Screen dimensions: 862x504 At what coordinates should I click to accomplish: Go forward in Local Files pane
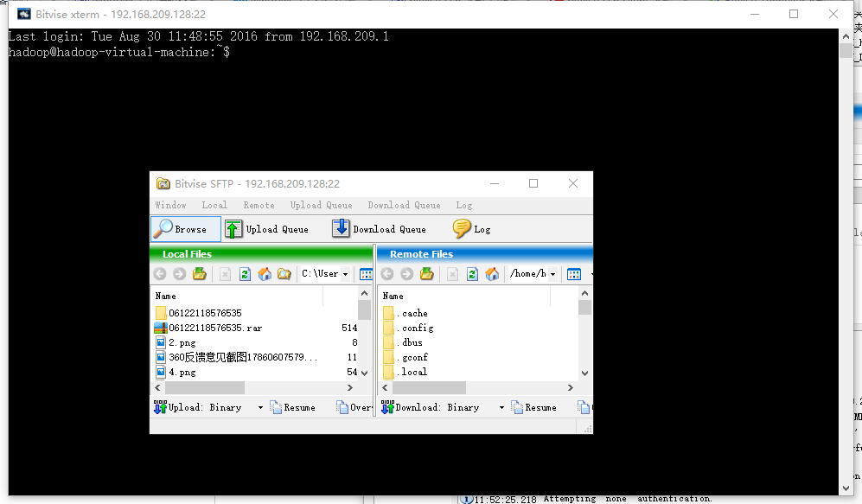[x=179, y=274]
